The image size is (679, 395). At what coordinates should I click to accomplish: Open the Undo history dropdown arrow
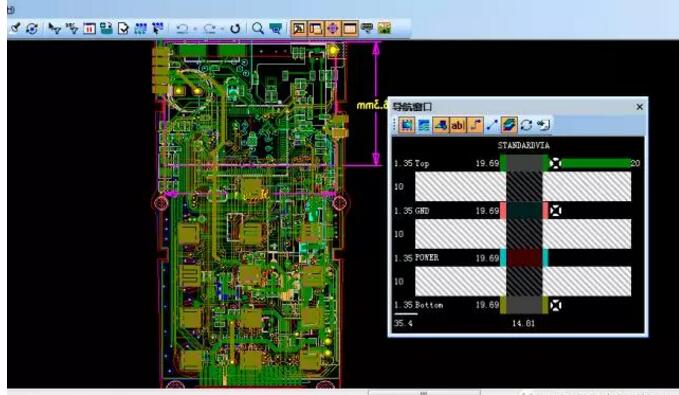(x=195, y=29)
